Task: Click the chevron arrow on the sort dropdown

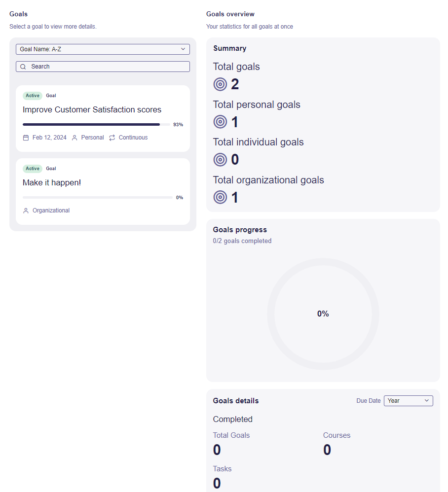Action: pyautogui.click(x=183, y=49)
